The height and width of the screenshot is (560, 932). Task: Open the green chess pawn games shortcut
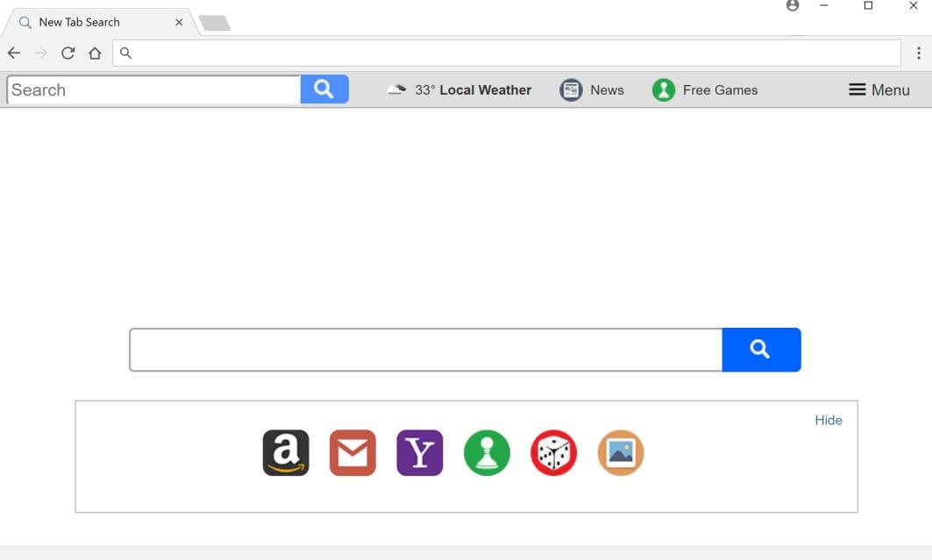pyautogui.click(x=487, y=452)
